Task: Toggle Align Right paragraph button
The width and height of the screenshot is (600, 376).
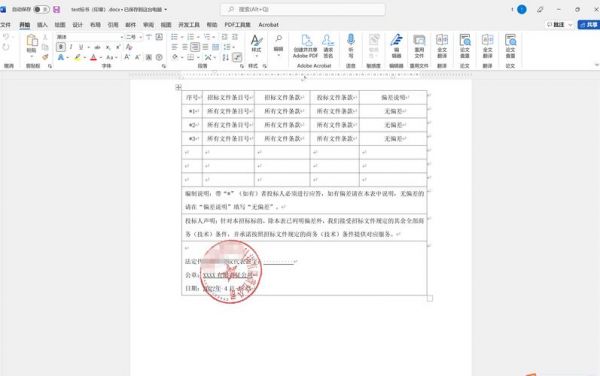Action: point(195,47)
